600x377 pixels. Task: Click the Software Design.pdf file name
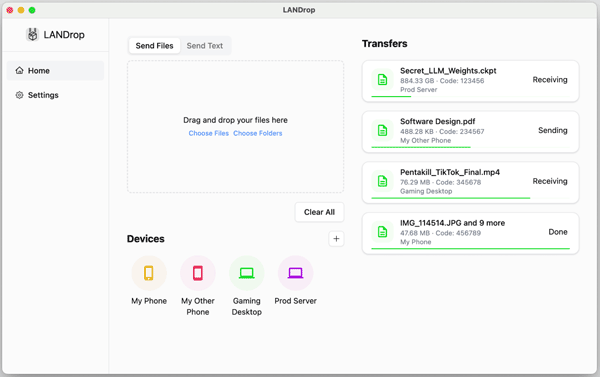pos(437,121)
